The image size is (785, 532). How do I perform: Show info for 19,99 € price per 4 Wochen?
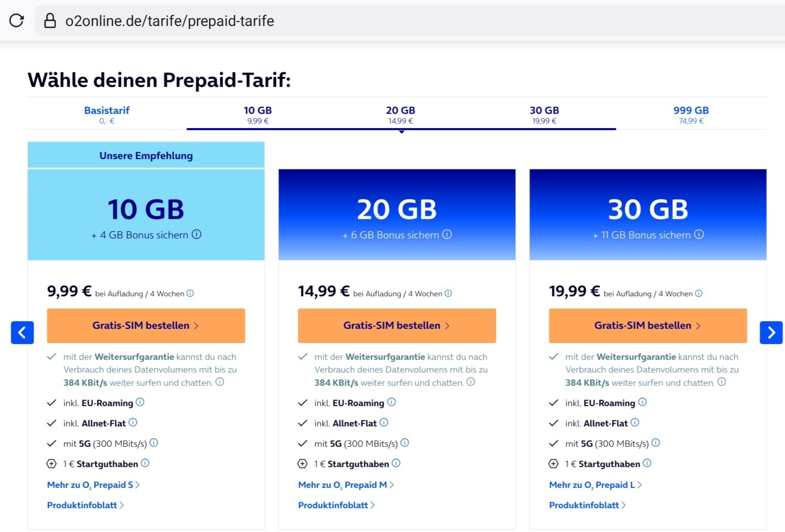coord(699,293)
